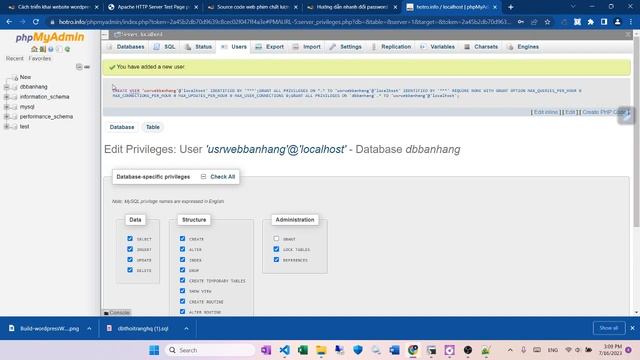640x360 pixels.
Task: Uncheck the DROP privilege checkbox
Action: (x=182, y=270)
